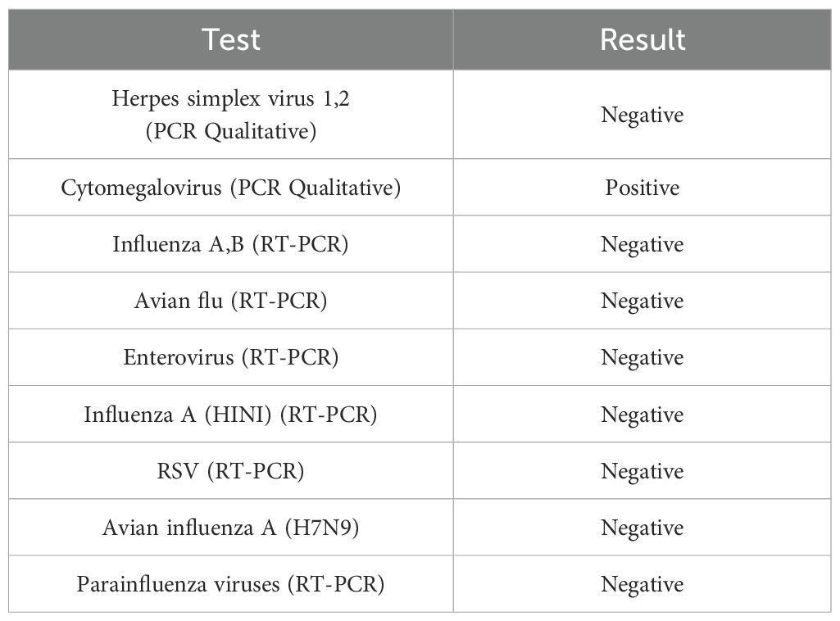Select the Influenza A (HINI) cell
840x621 pixels.
[x=231, y=415]
